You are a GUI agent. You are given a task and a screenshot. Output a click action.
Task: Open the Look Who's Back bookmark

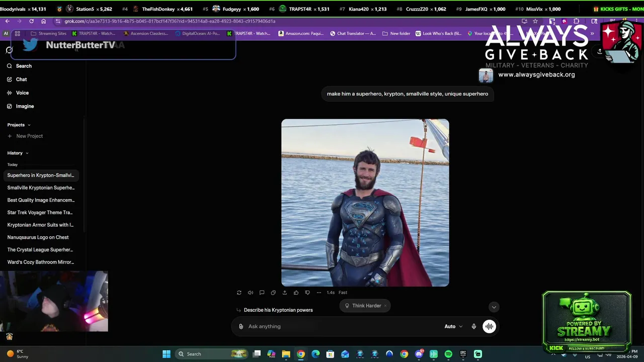(x=438, y=34)
